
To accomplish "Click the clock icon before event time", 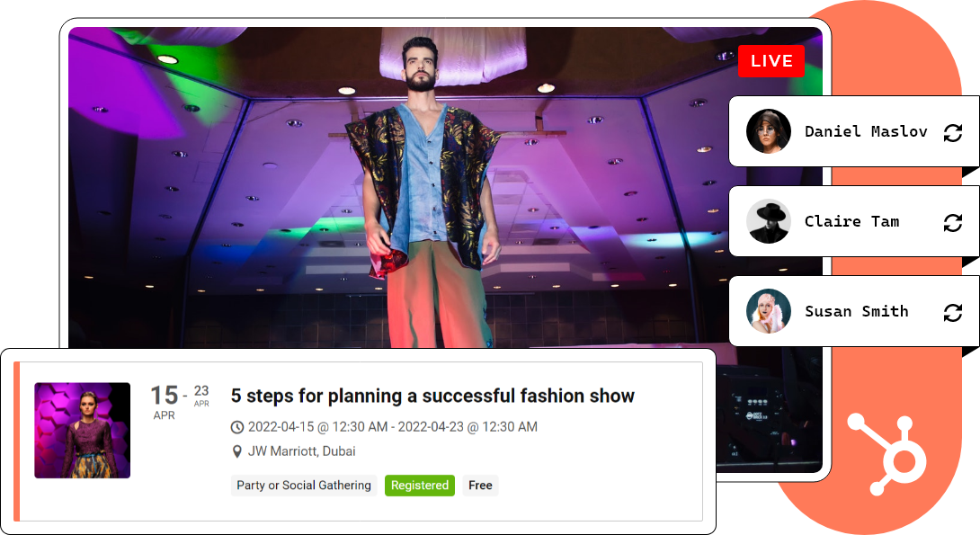I will pos(237,427).
